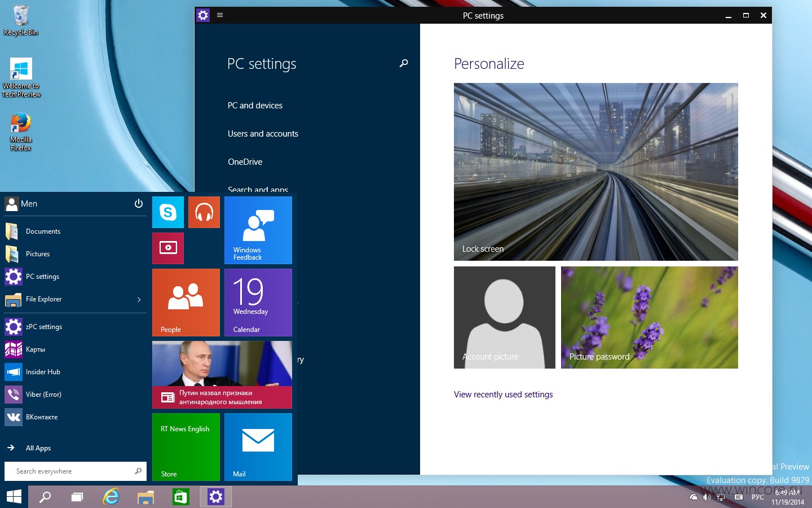Open Viber (Error) entry
This screenshot has width=812, height=508.
[x=76, y=395]
